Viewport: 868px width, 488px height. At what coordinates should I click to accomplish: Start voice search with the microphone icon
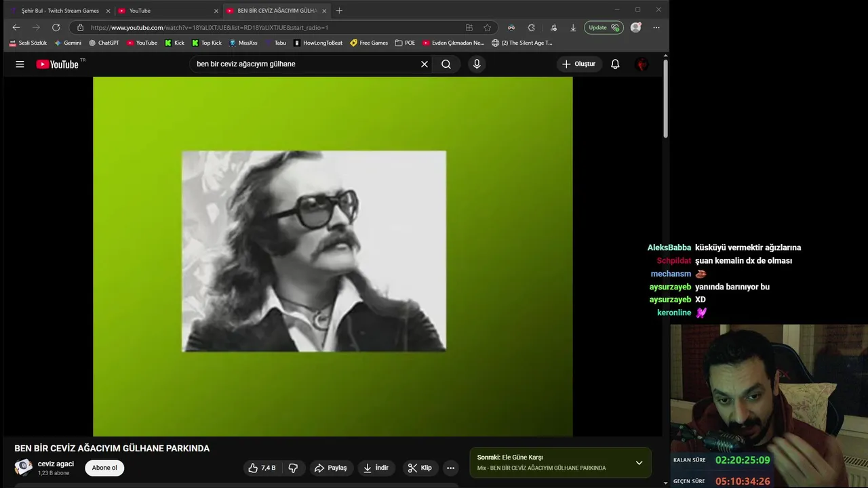477,64
